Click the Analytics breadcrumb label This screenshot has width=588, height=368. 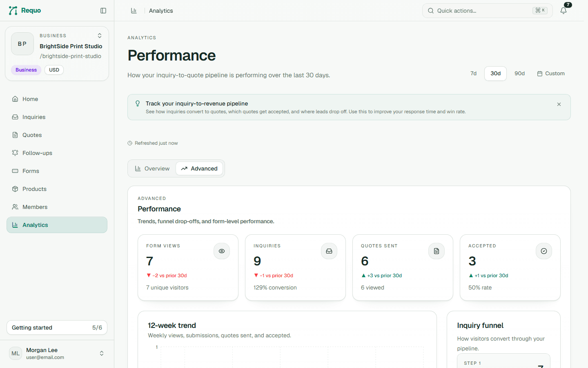coord(161,11)
